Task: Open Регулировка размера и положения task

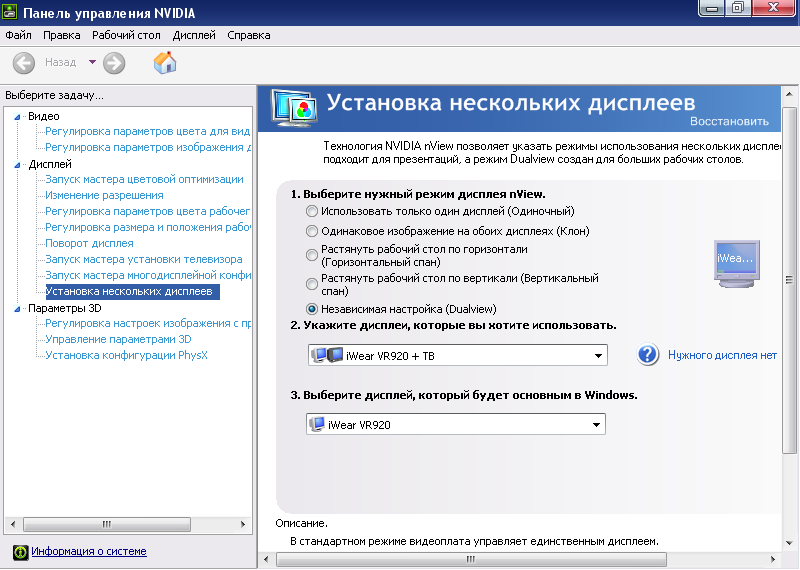Action: tap(148, 227)
